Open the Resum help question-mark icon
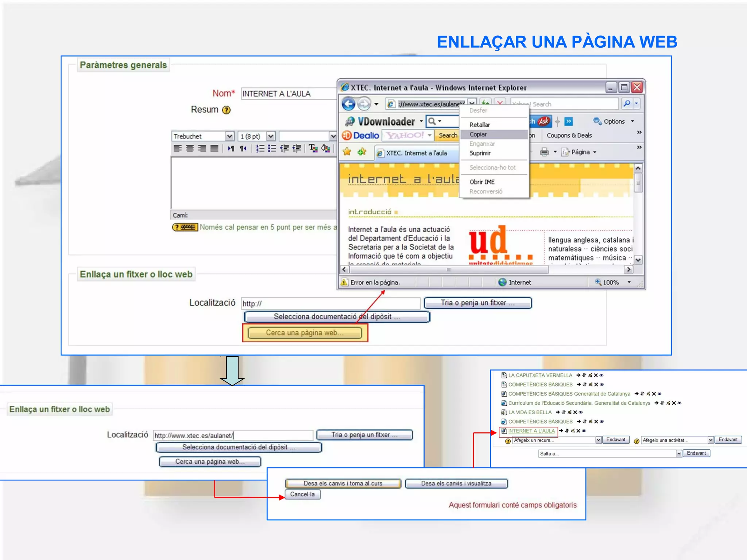Image resolution: width=747 pixels, height=560 pixels. coord(227,110)
